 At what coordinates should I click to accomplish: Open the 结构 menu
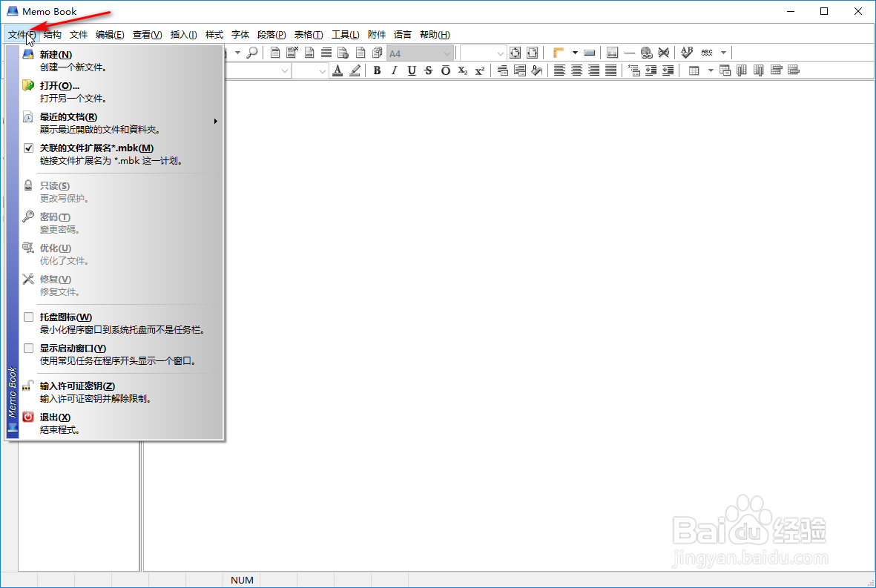[x=53, y=35]
